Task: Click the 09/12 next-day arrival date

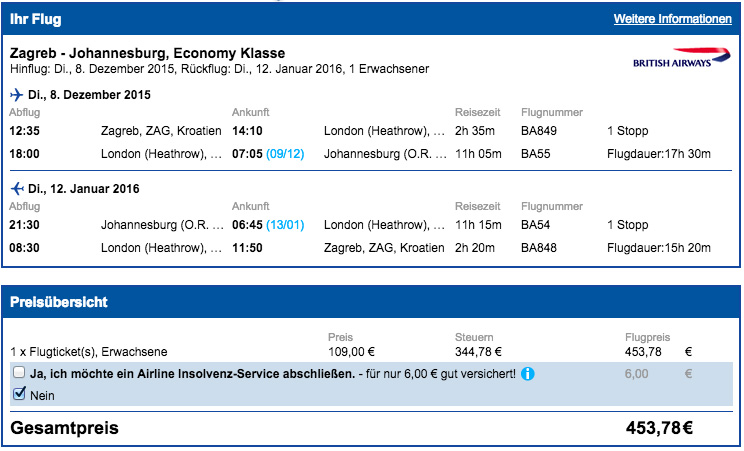Action: click(284, 154)
